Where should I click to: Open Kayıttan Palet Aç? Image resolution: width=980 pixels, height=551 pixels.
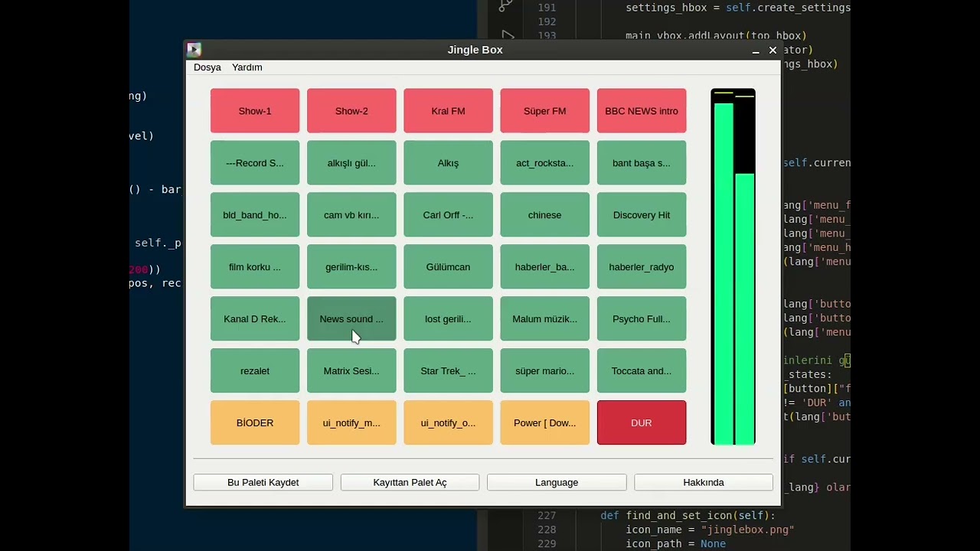(x=410, y=482)
